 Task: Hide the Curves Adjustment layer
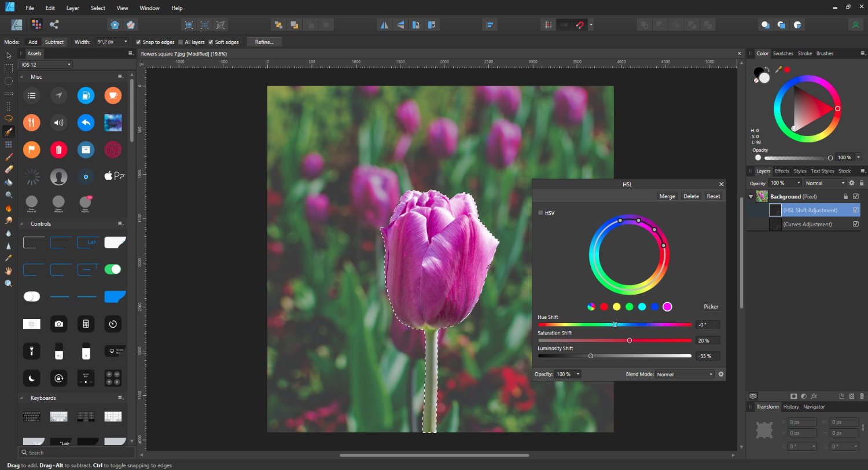click(856, 224)
